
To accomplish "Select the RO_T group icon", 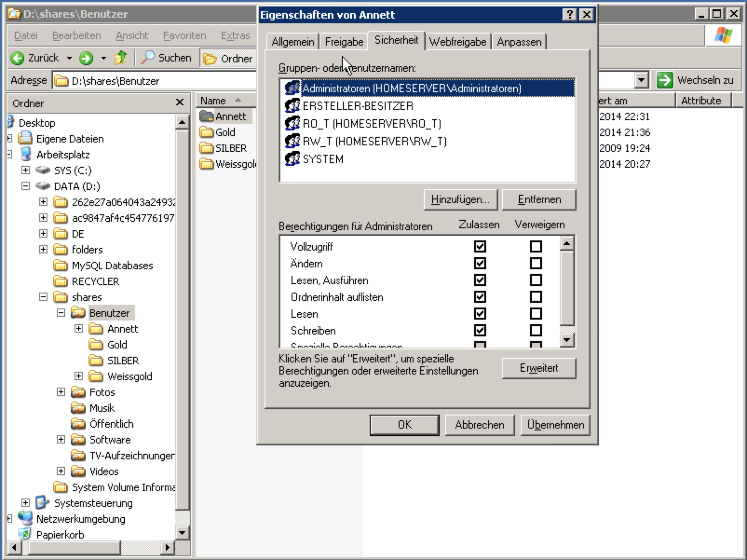I will [x=292, y=123].
